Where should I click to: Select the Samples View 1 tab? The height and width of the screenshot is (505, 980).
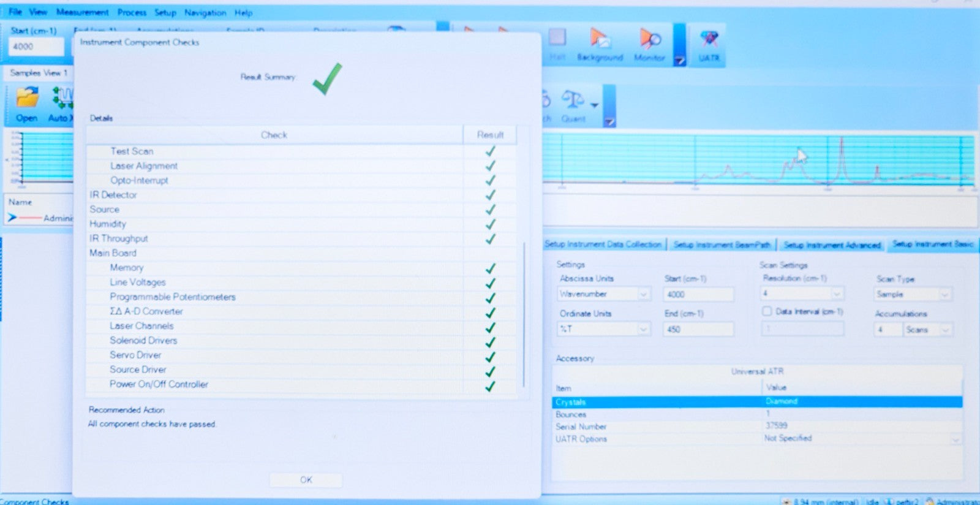click(39, 72)
